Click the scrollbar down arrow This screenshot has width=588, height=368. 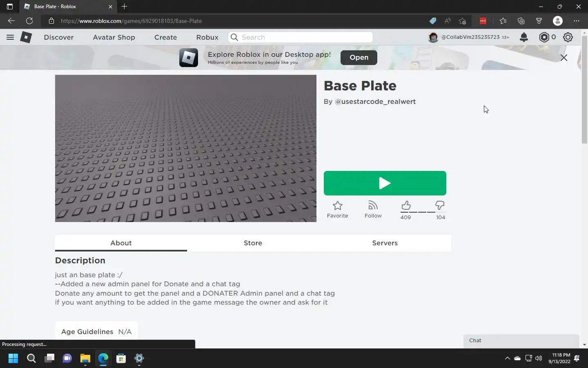click(584, 345)
